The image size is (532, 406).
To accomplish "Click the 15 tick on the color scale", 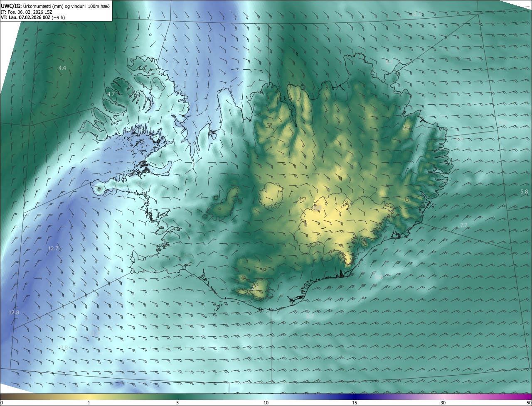I will coord(355,403).
